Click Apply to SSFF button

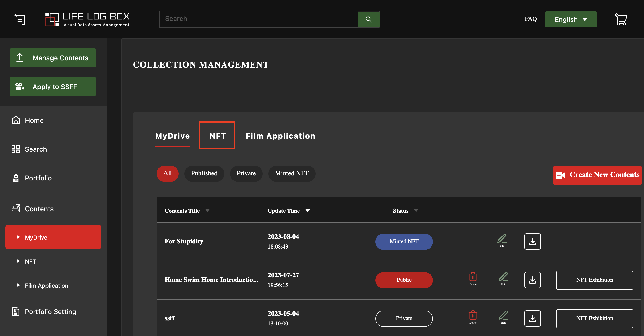click(x=53, y=86)
